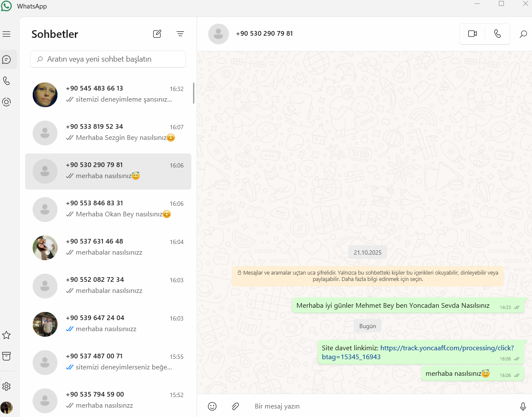Open the Status tab in sidebar
This screenshot has width=532, height=417.
[x=6, y=102]
